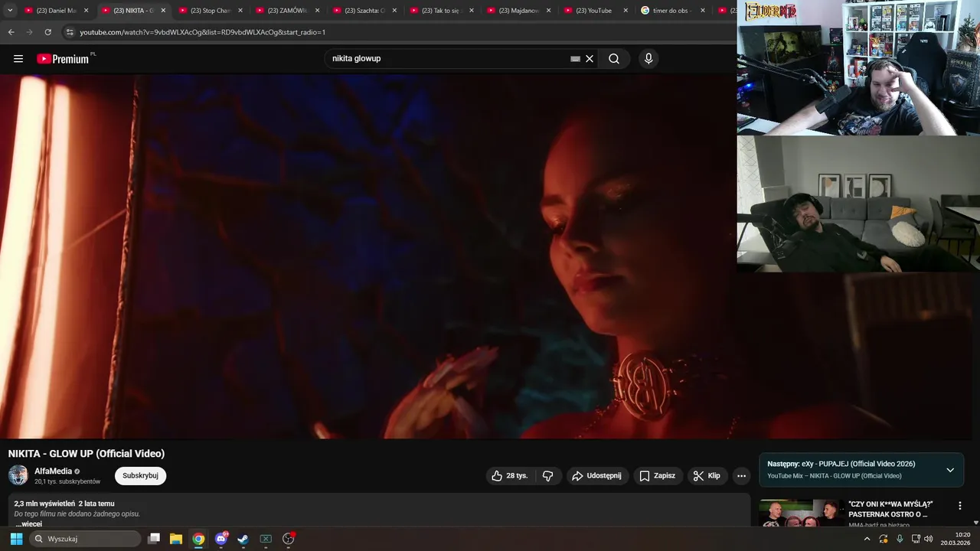Start voice search with the microphone icon
Viewport: 980px width, 551px height.
point(648,59)
